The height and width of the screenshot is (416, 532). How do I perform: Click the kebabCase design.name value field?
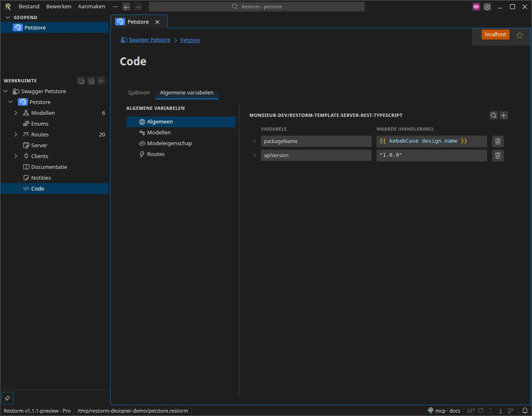pyautogui.click(x=431, y=141)
